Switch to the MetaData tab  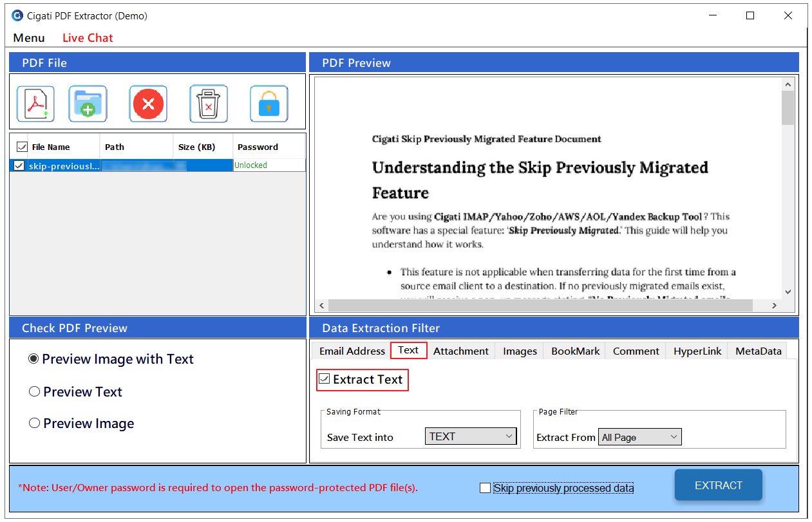(x=758, y=351)
